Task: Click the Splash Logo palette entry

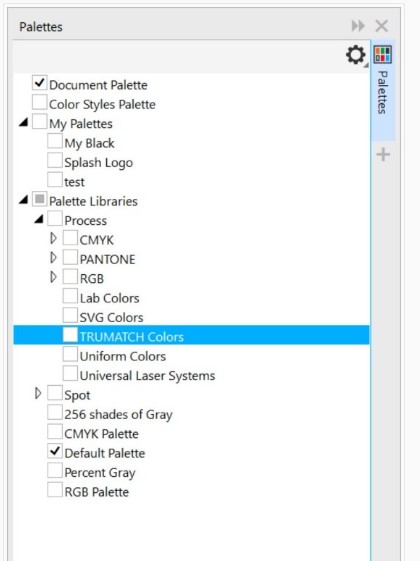Action: tap(98, 163)
